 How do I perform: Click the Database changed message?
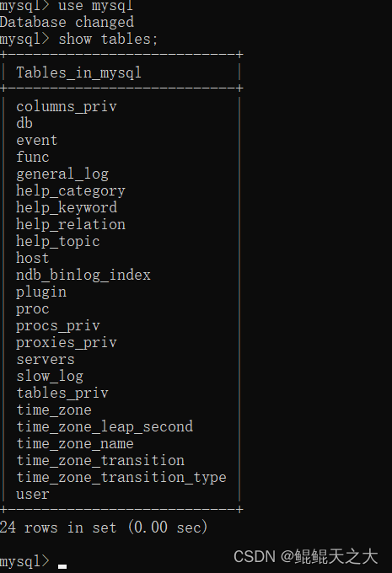tap(67, 22)
